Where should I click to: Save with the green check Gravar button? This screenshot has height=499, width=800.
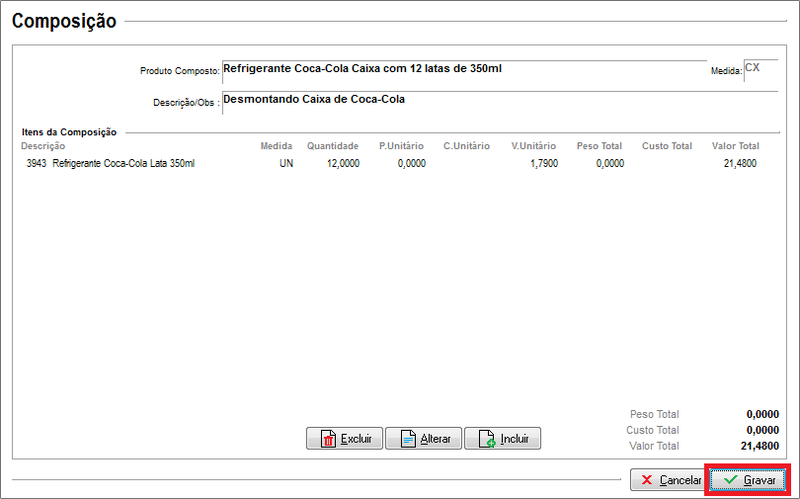click(750, 480)
